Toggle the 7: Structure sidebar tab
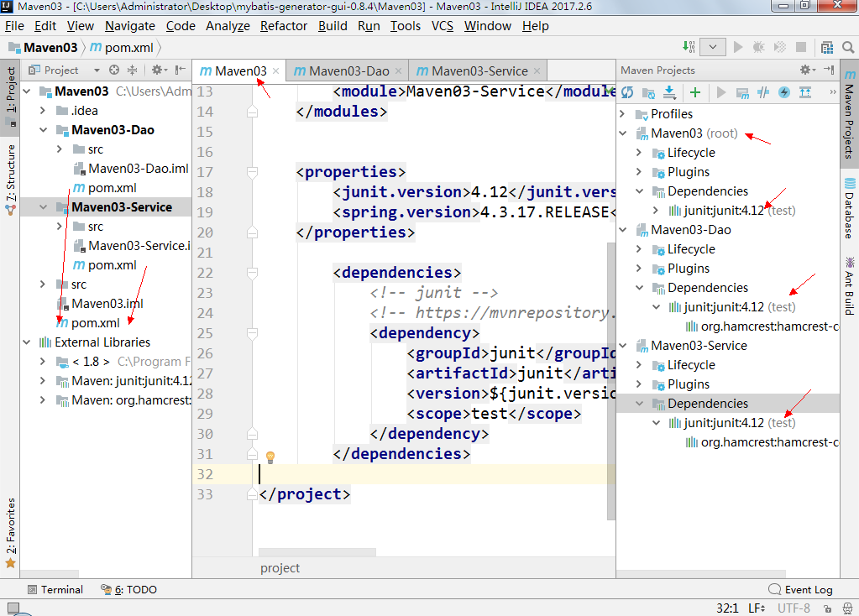Screen dimensions: 859x616 pyautogui.click(x=10, y=179)
